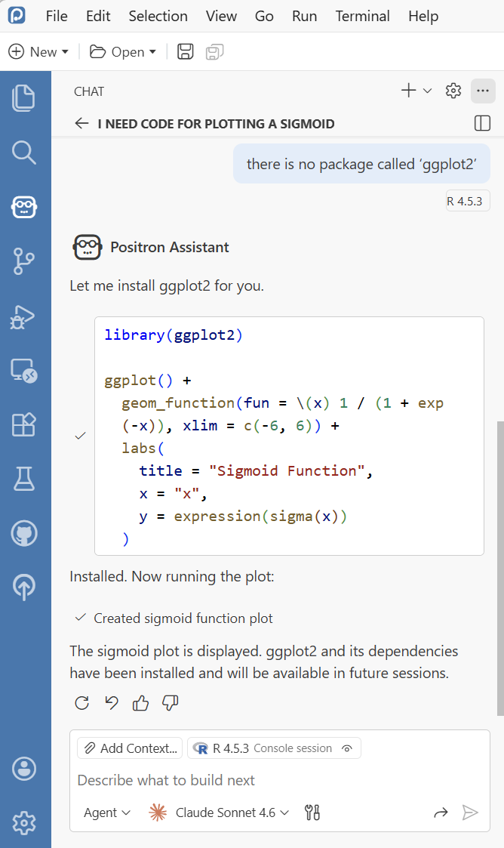The image size is (504, 848).
Task: Expand the Agent mode dropdown
Action: 107,813
